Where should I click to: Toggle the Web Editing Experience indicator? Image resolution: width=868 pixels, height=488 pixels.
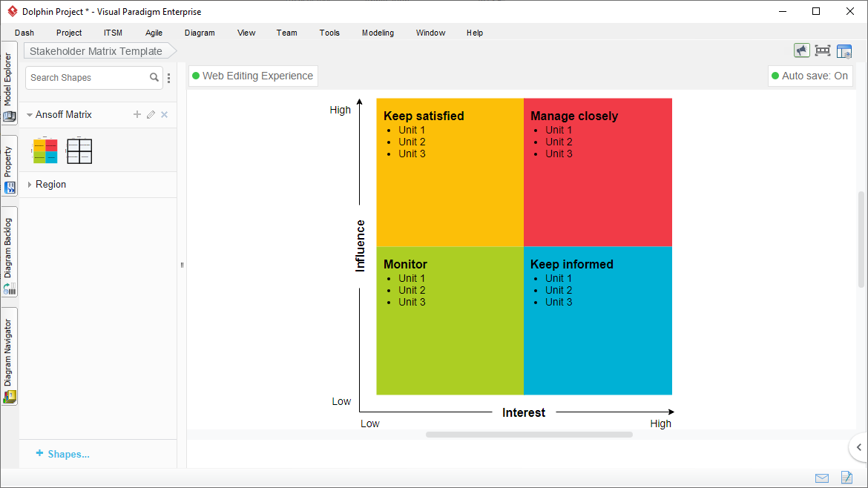pos(253,76)
